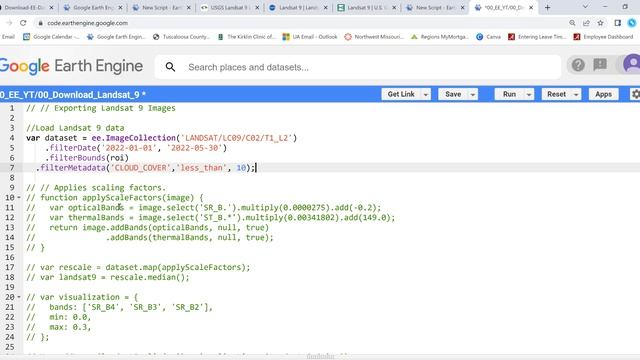Switch to the Landsat 9 | U.S. tab

367,7
